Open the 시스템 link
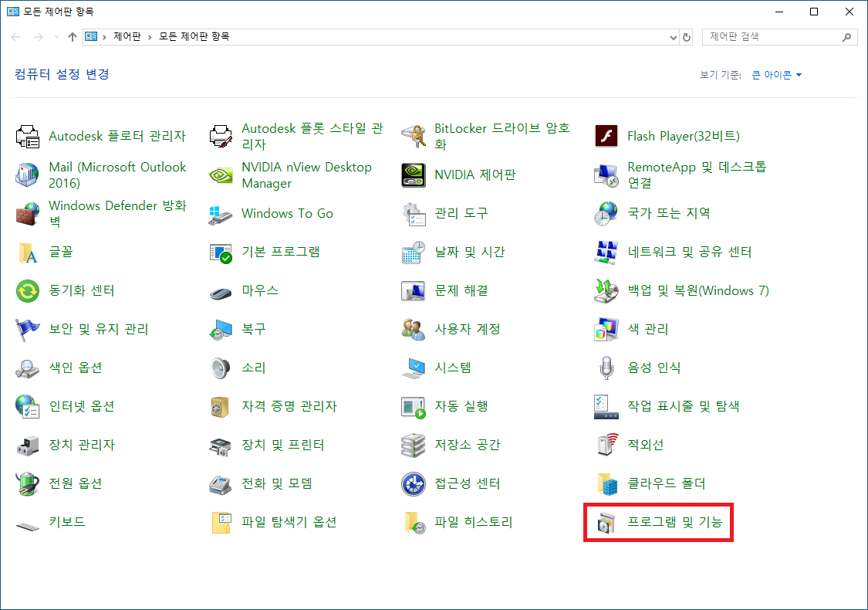The image size is (868, 610). (452, 368)
